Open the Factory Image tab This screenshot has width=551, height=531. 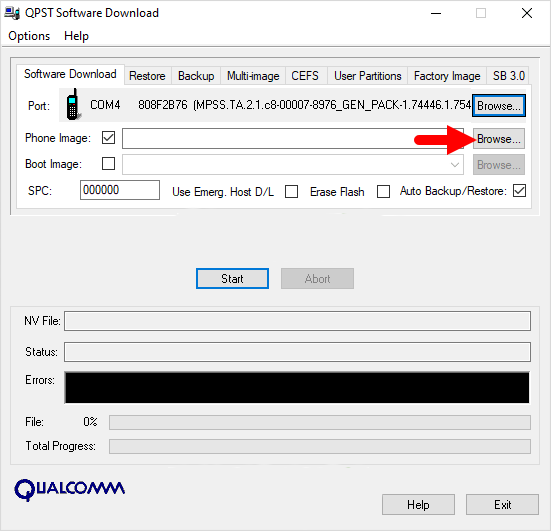(x=447, y=76)
